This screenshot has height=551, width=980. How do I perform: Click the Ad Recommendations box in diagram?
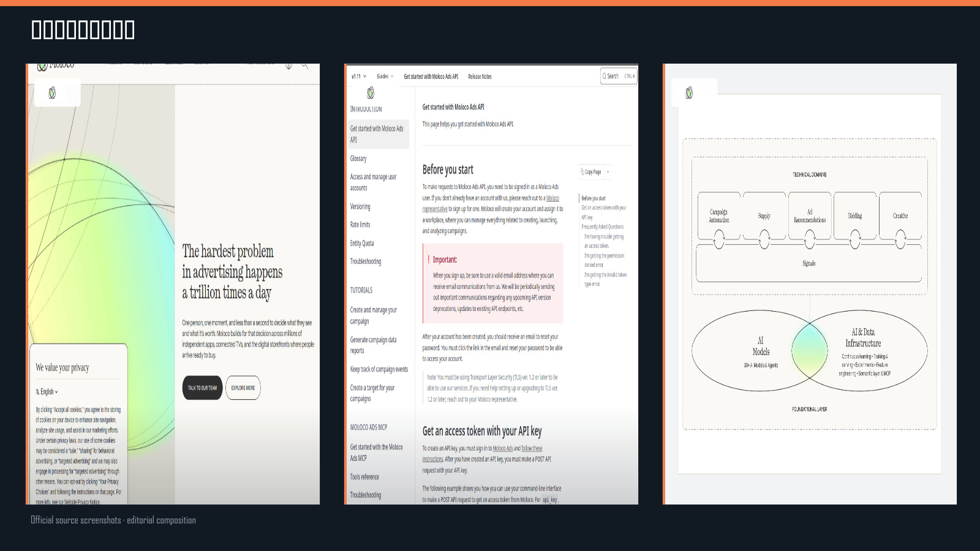pos(810,216)
